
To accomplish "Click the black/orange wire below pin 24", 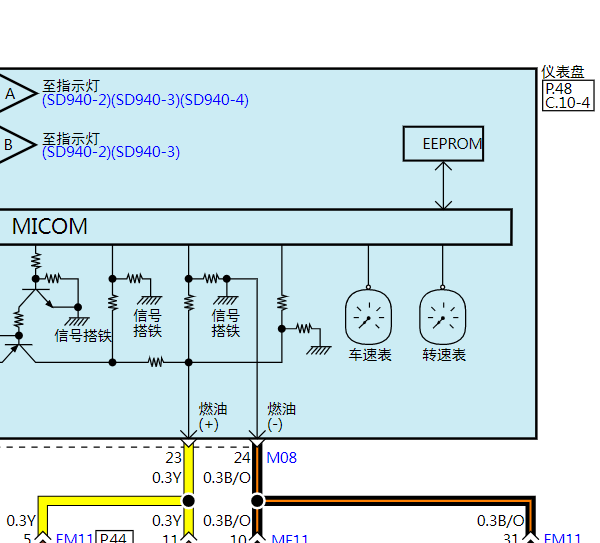I will [257, 470].
